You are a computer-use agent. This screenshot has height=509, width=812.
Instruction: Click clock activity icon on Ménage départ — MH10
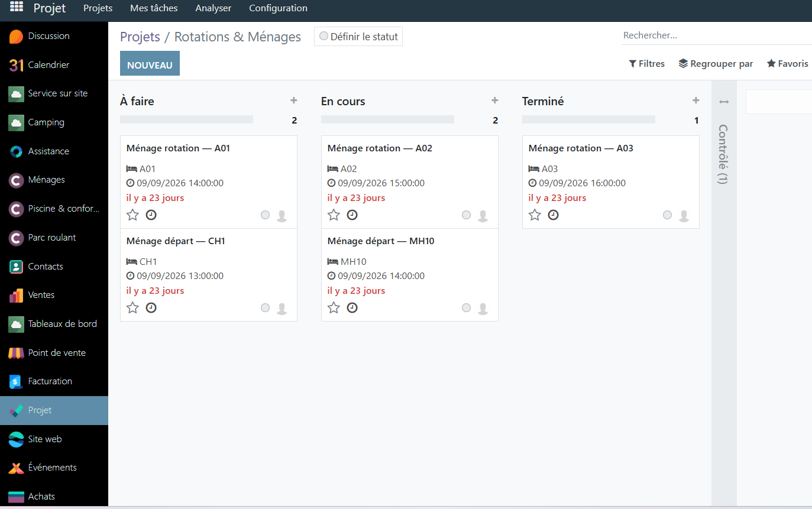click(352, 308)
